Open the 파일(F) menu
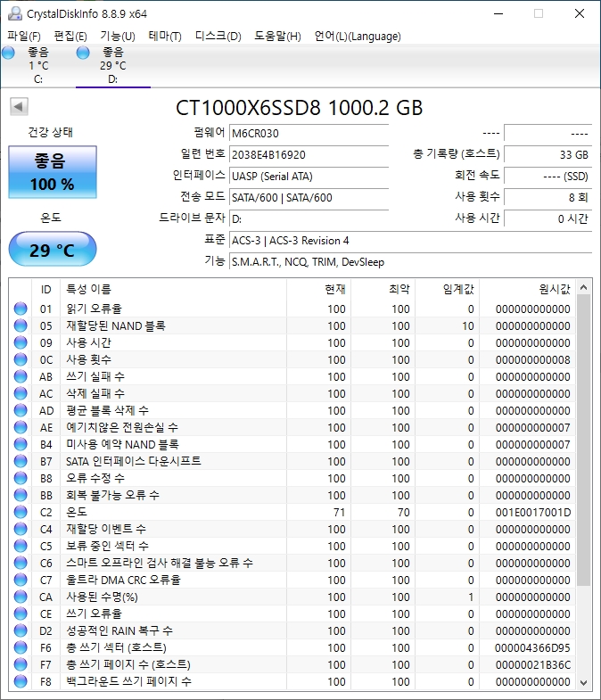This screenshot has width=601, height=700. point(24,37)
